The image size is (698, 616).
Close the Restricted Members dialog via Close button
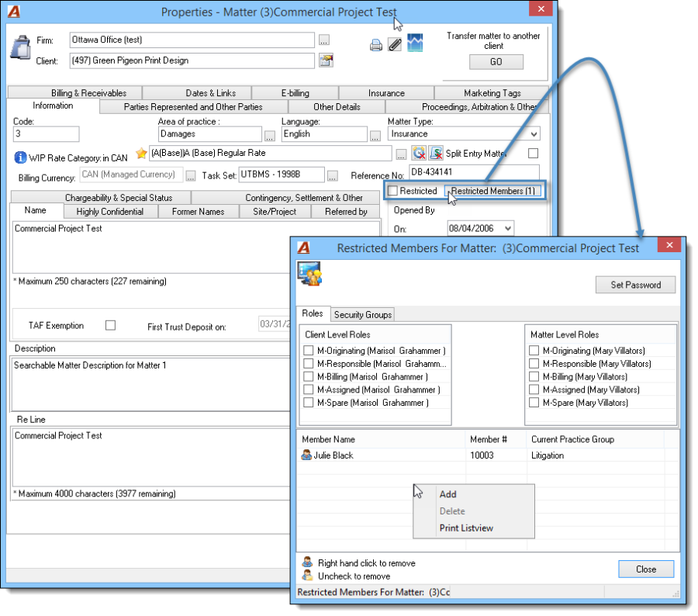[x=646, y=569]
